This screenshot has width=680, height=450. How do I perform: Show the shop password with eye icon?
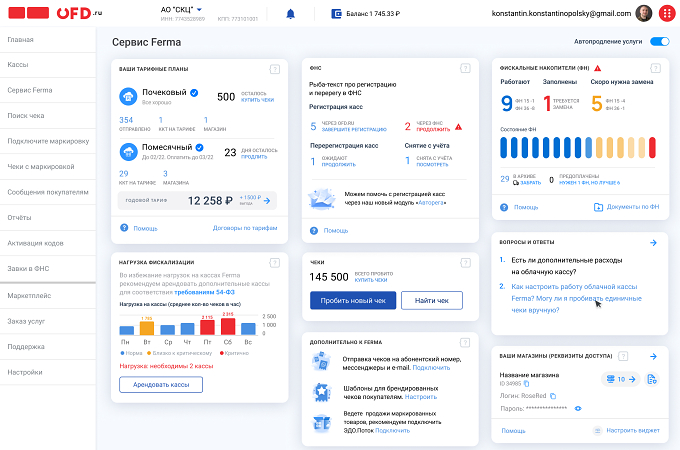(578, 408)
